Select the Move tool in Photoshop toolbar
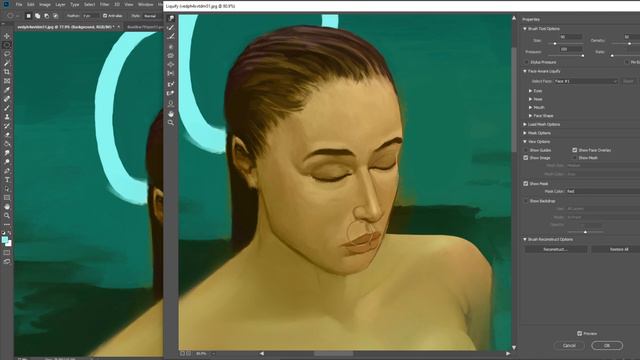The image size is (640, 360). (x=7, y=36)
